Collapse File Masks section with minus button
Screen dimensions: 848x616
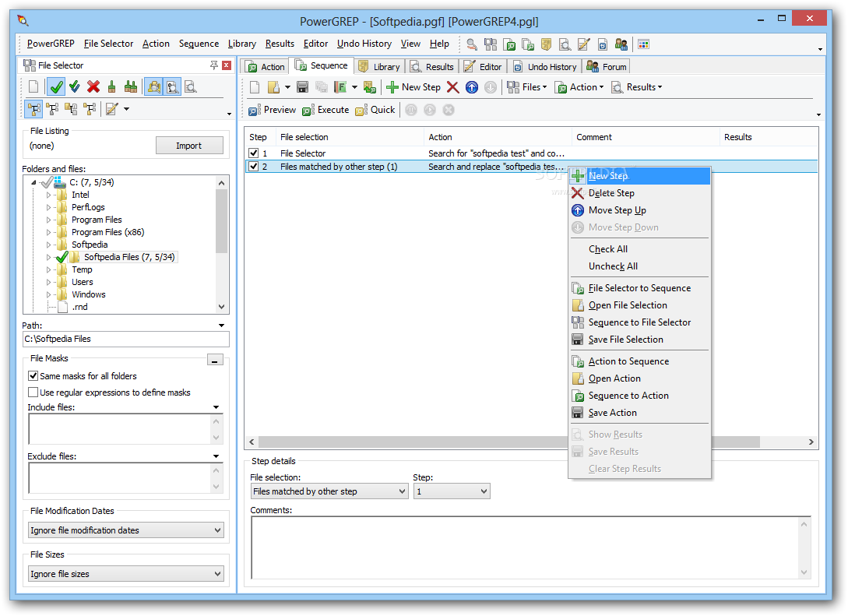pyautogui.click(x=215, y=360)
